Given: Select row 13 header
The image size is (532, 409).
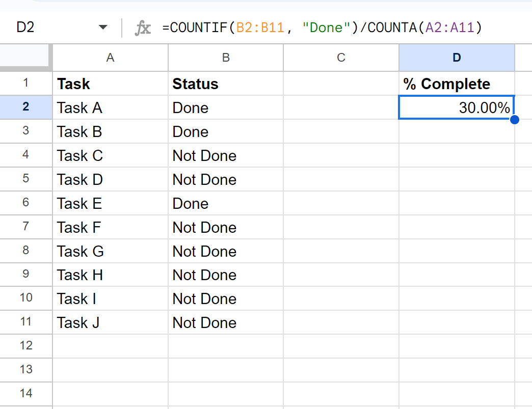Looking at the screenshot, I should (26, 370).
